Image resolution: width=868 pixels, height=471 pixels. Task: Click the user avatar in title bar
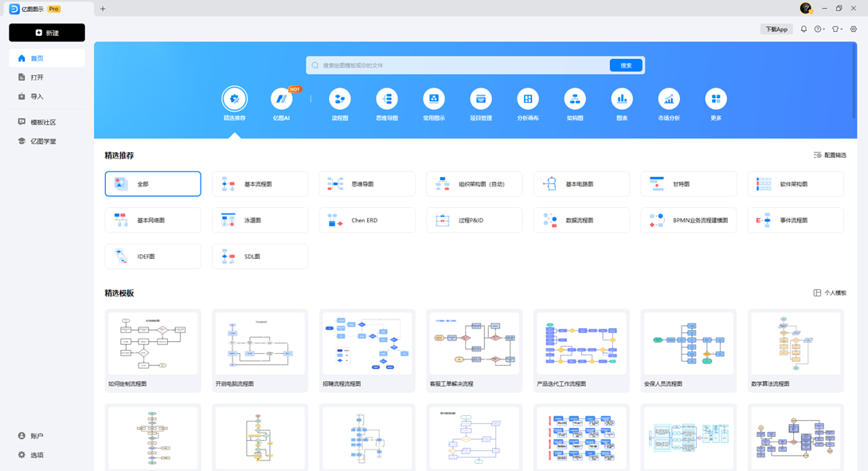806,8
